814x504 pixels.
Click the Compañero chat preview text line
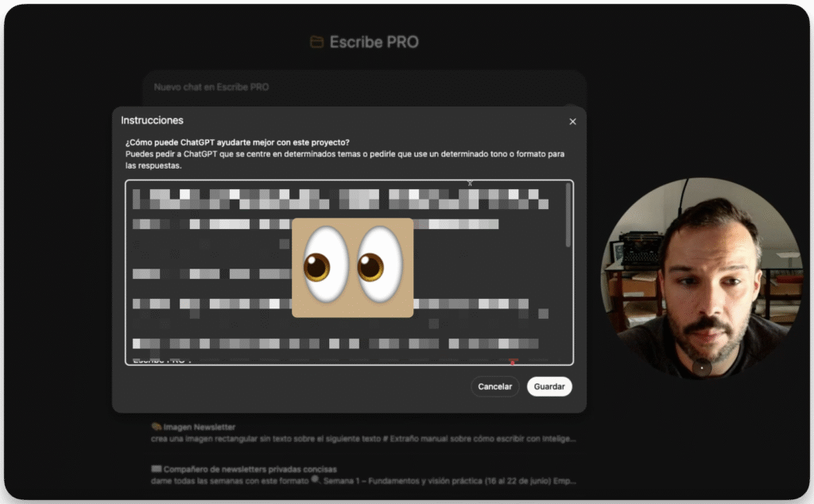pyautogui.click(x=363, y=481)
